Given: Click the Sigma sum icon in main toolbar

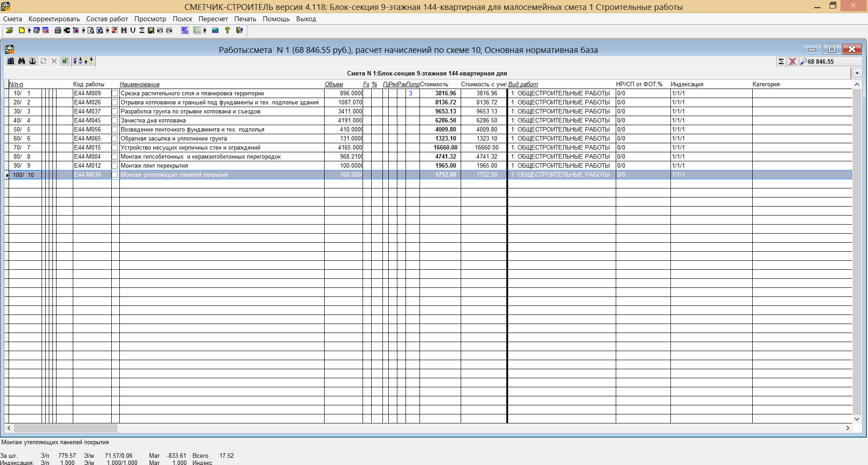Looking at the screenshot, I should tap(142, 30).
